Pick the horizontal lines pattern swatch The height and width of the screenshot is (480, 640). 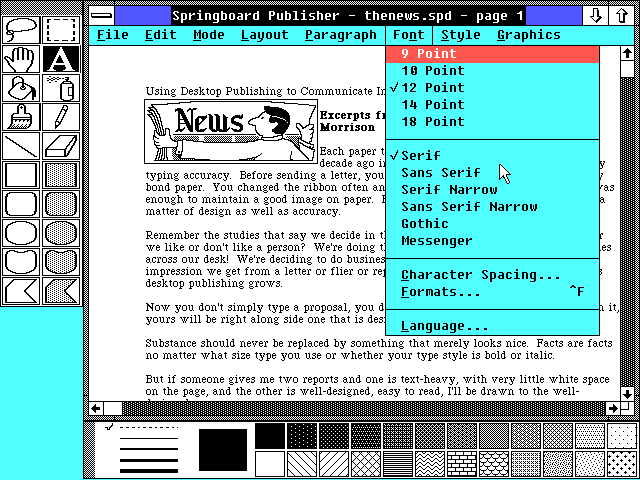tap(398, 464)
